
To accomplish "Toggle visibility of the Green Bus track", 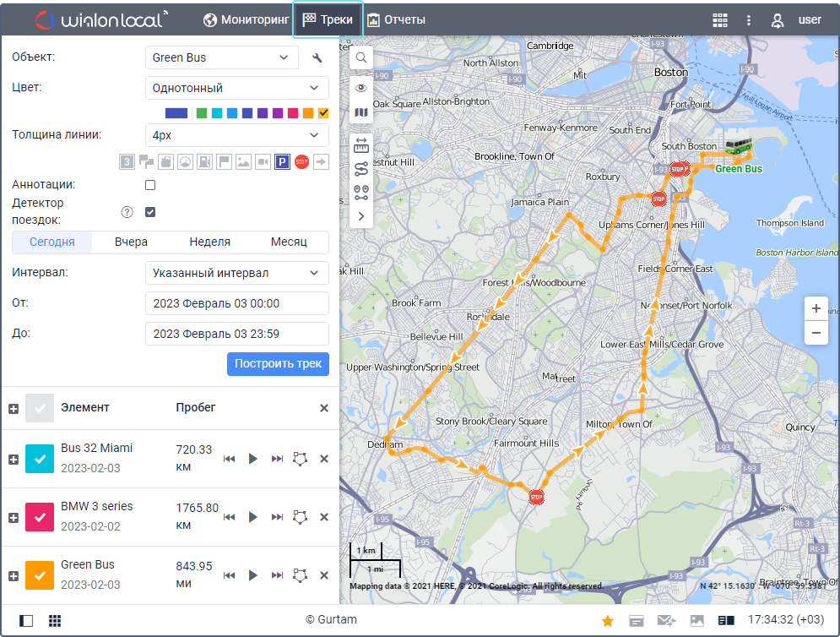I will (x=40, y=575).
